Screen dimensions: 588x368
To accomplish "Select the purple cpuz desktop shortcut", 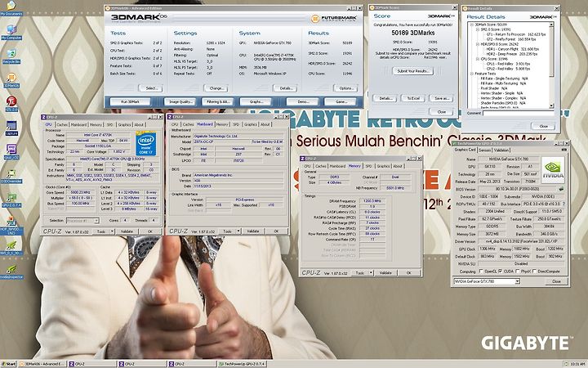I will pos(11,151).
